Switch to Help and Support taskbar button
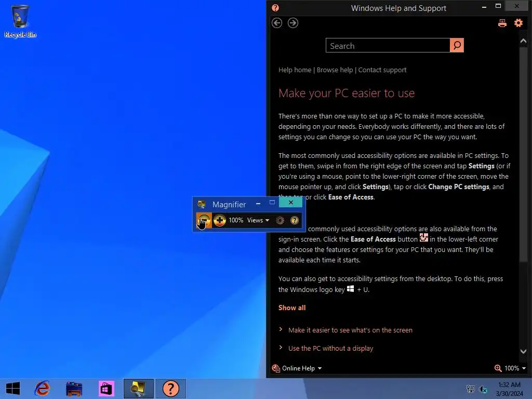Screen dimensions: 532x399 (x=170, y=389)
